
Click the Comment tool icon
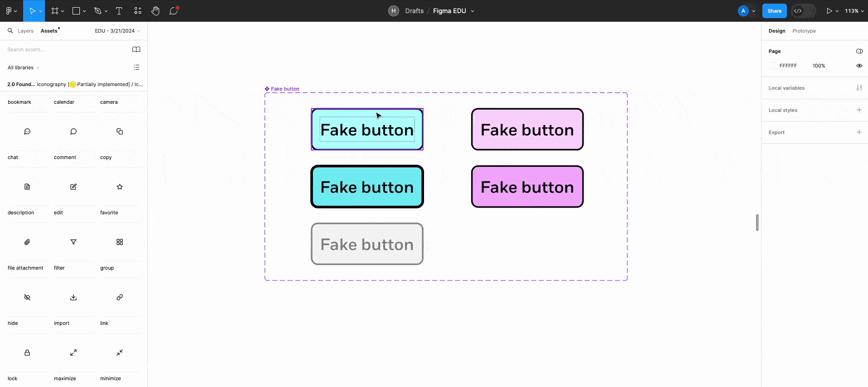[173, 11]
